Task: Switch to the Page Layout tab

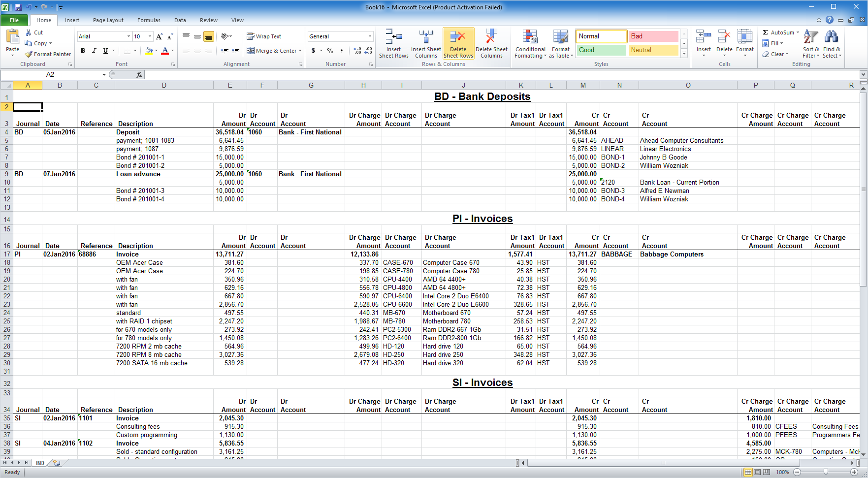Action: coord(108,20)
